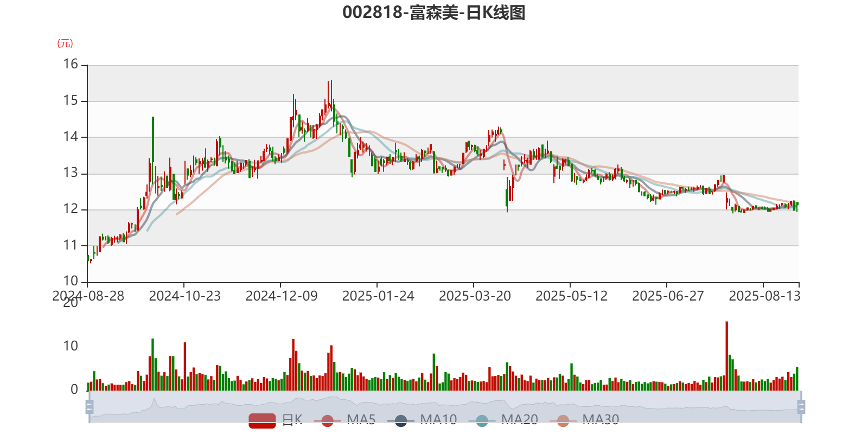Click the data zoom slider preview area
This screenshot has width=868, height=434.
tap(445, 406)
